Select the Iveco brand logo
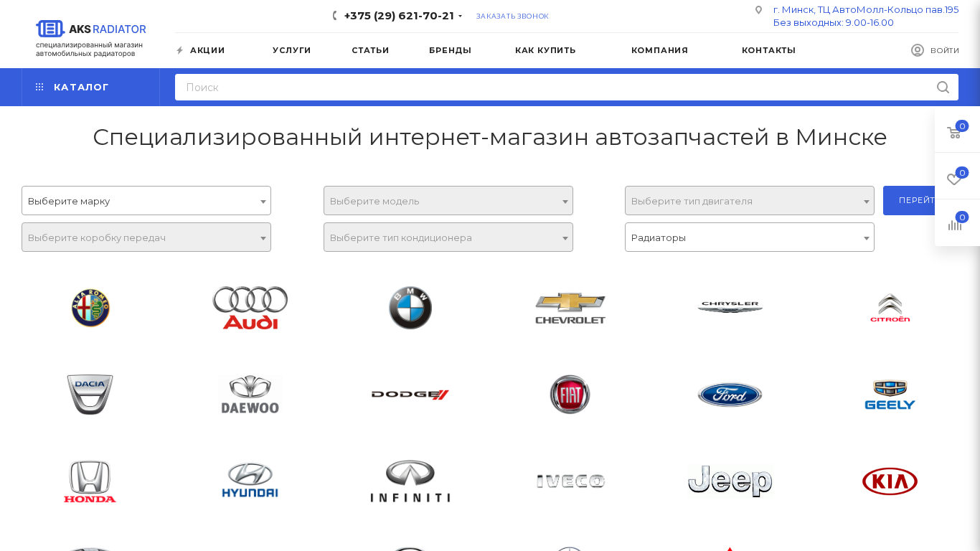 tap(570, 481)
